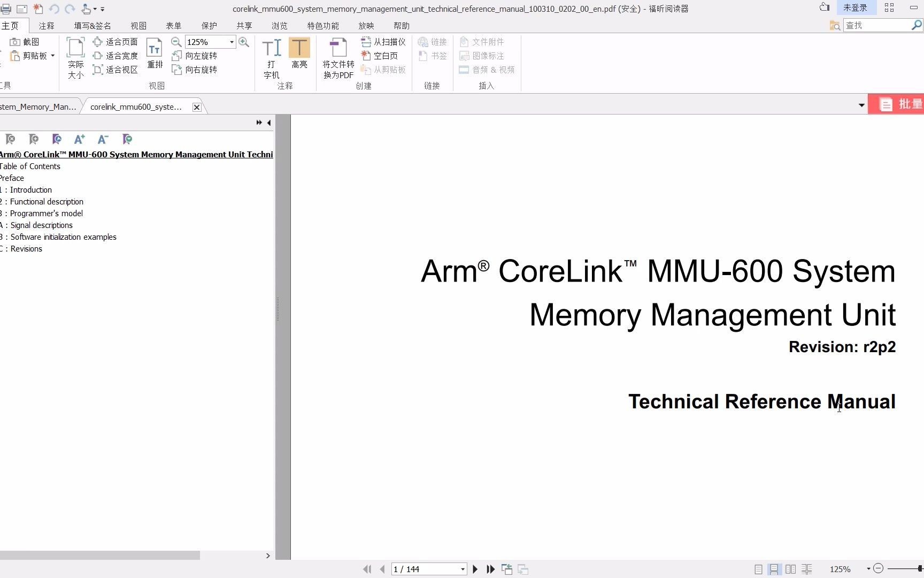Click the 未登录 sign-in button
Image resolution: width=924 pixels, height=578 pixels.
[855, 7]
